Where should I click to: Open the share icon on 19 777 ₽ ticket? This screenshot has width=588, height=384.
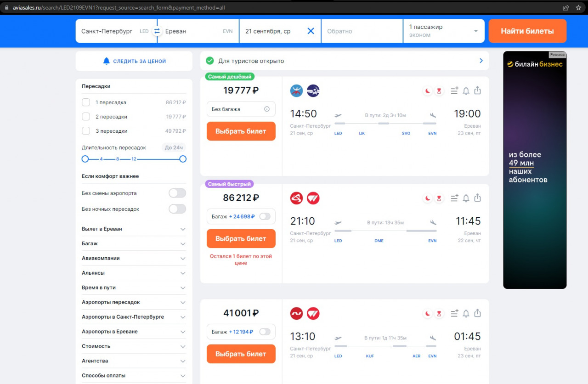(x=478, y=90)
